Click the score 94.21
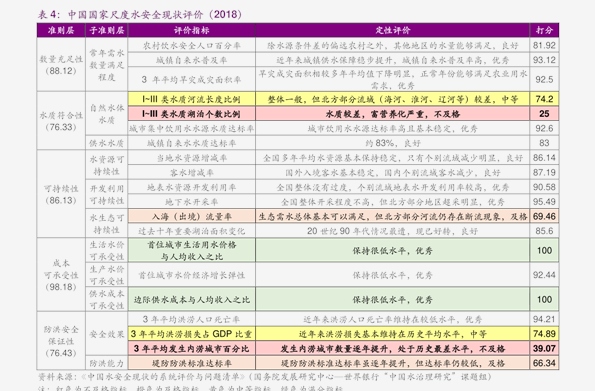595x391 pixels. tap(544, 319)
